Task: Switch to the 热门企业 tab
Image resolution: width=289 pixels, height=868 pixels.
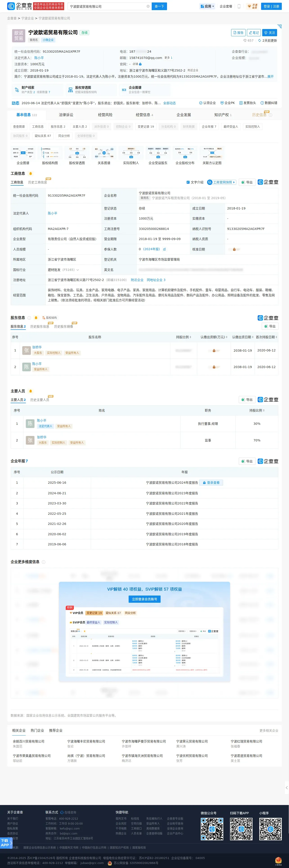Action: [x=37, y=731]
